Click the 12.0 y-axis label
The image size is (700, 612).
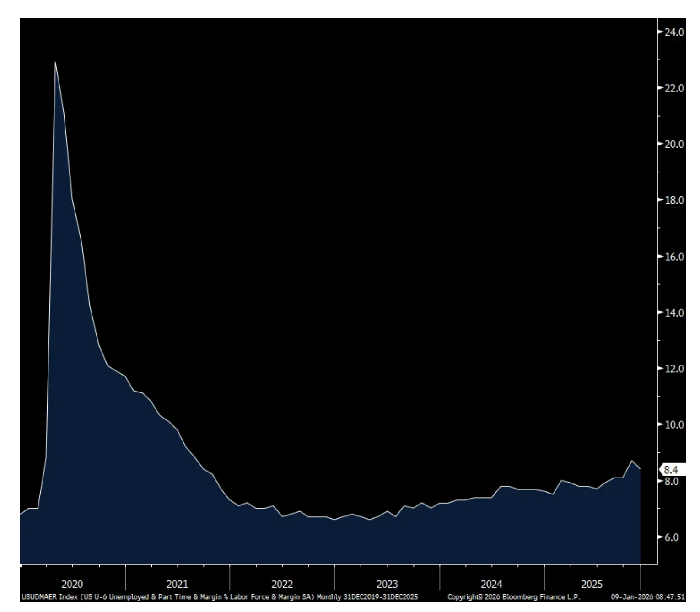(674, 369)
